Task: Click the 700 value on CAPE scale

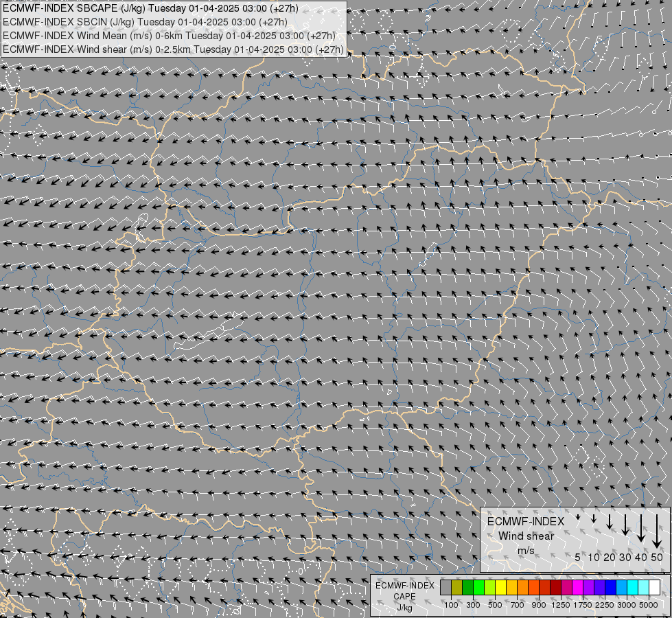Action: 518,605
